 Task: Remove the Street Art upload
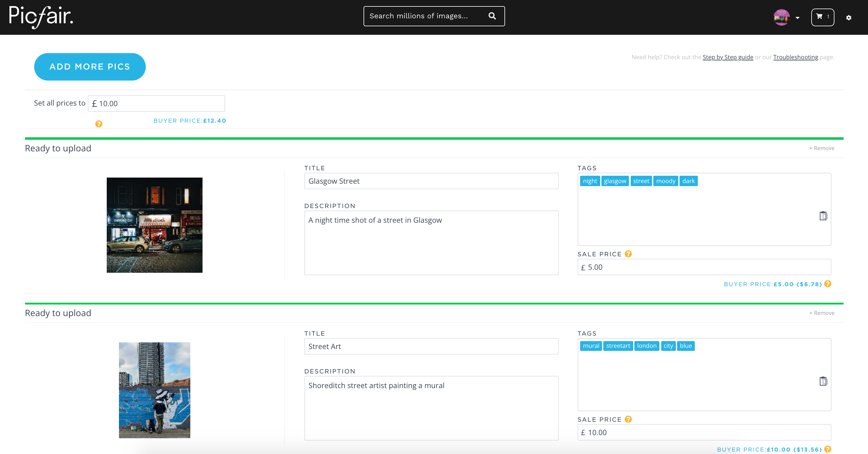click(822, 313)
